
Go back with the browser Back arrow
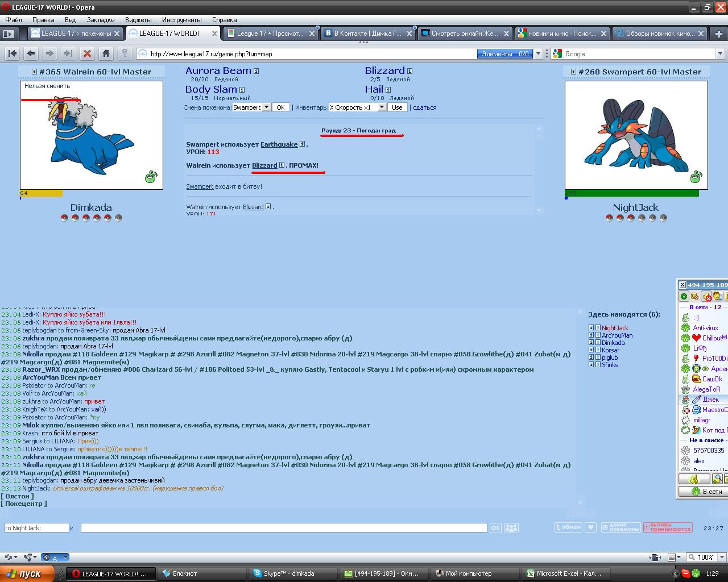(31, 53)
